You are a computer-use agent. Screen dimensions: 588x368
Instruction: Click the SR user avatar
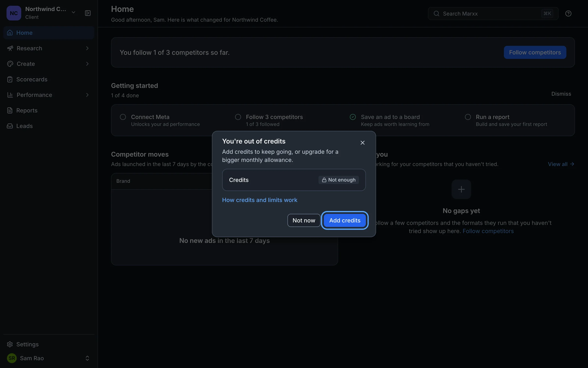tap(12, 358)
